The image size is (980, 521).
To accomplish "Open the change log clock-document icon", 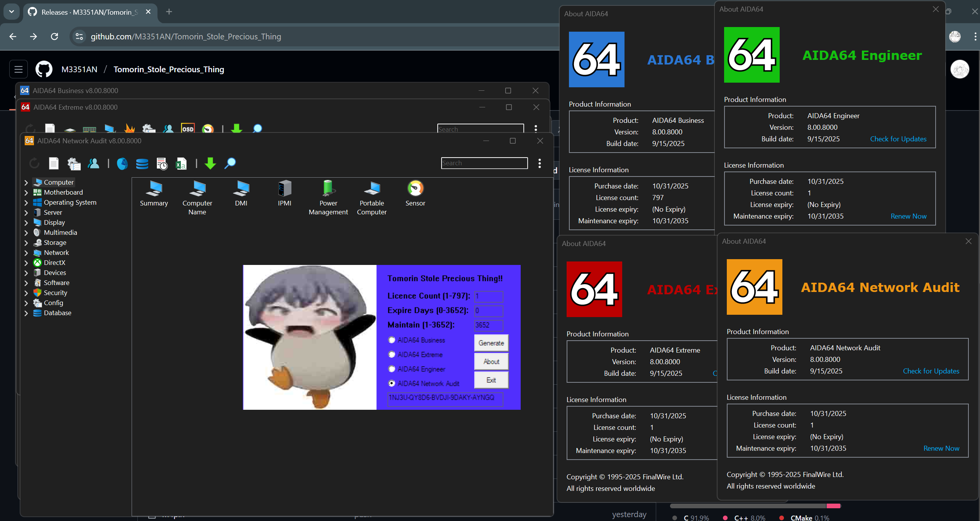I will (162, 163).
